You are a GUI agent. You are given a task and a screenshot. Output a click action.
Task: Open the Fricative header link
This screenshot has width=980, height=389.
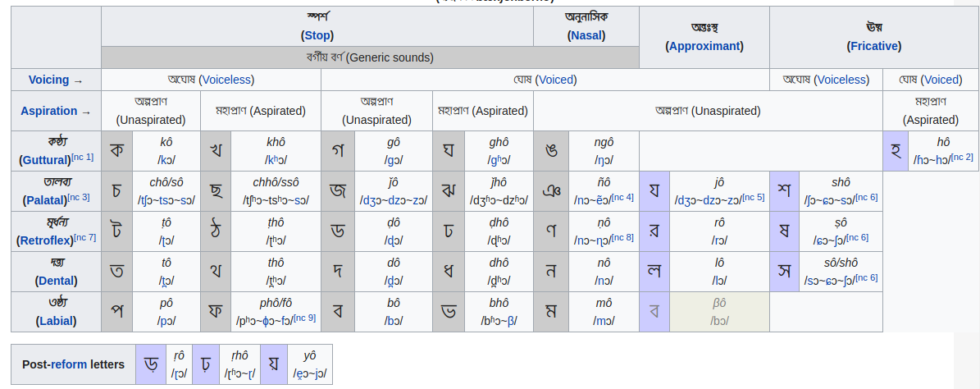tap(873, 46)
